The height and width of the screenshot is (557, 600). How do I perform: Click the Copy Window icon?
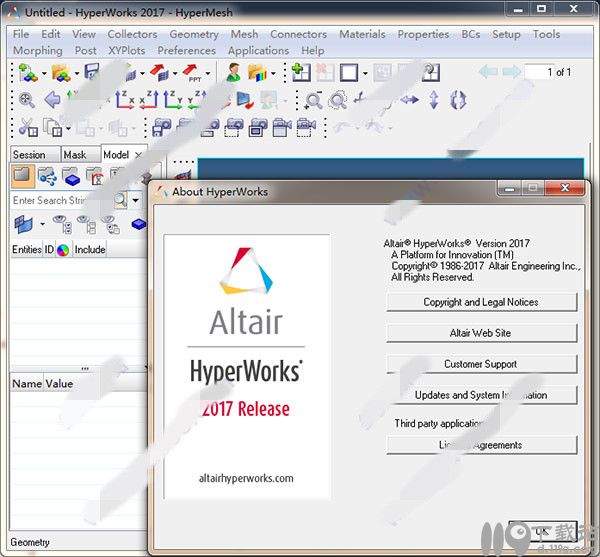pyautogui.click(x=52, y=127)
